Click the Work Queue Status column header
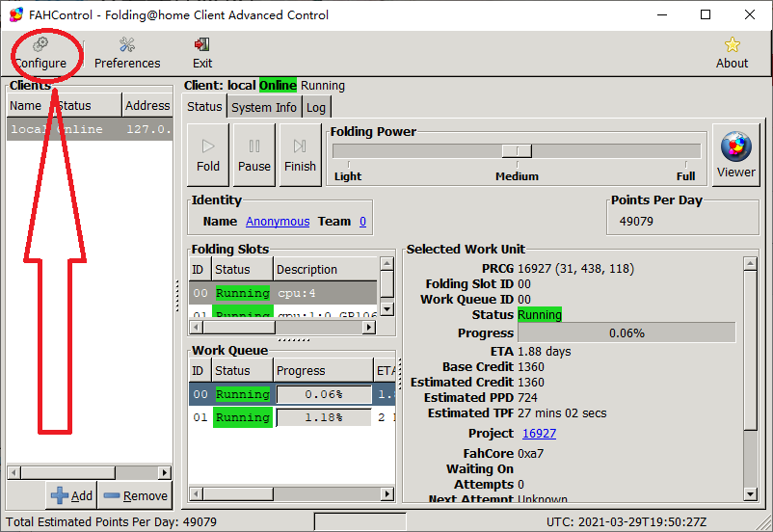This screenshot has width=773, height=532. (243, 370)
